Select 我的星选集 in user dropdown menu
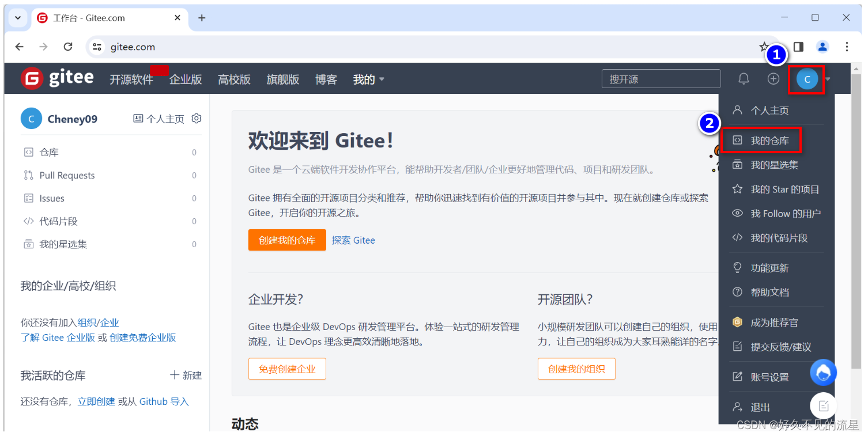This screenshot has height=436, width=868. click(776, 165)
